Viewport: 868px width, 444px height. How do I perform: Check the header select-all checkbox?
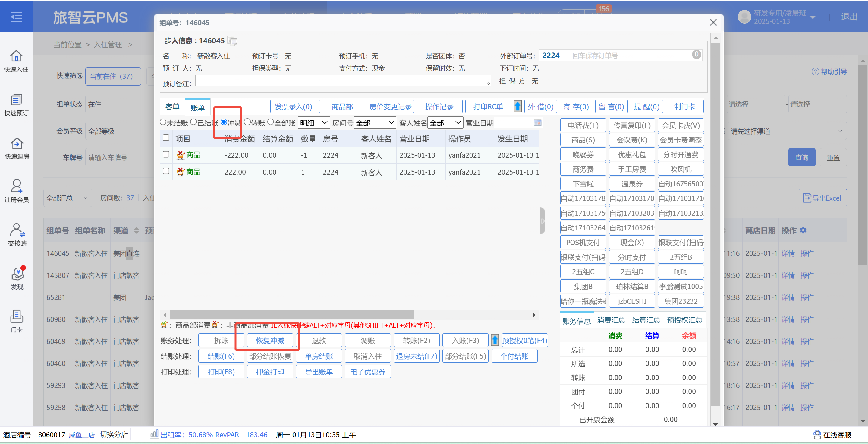coord(166,138)
